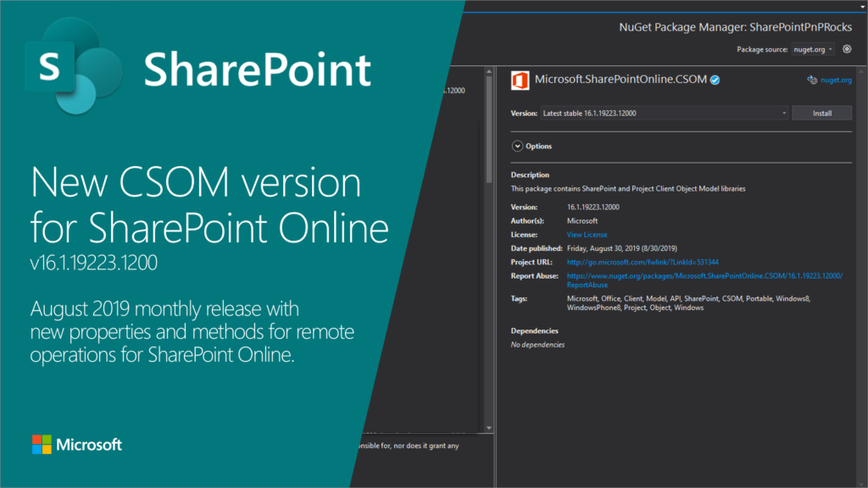Click the Microsoft.SharePointOnline.CSOM package title

[620, 80]
